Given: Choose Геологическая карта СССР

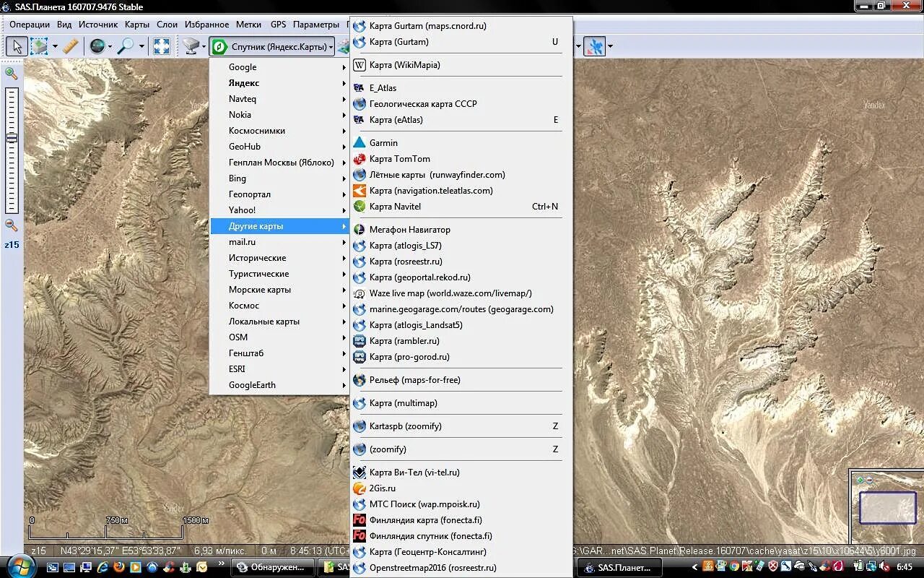Looking at the screenshot, I should click(461, 104).
